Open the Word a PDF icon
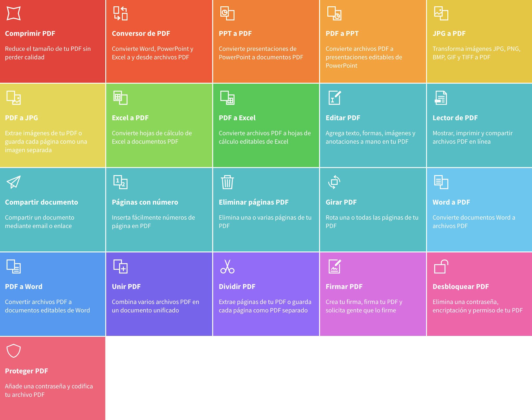The height and width of the screenshot is (420, 532). point(441,182)
